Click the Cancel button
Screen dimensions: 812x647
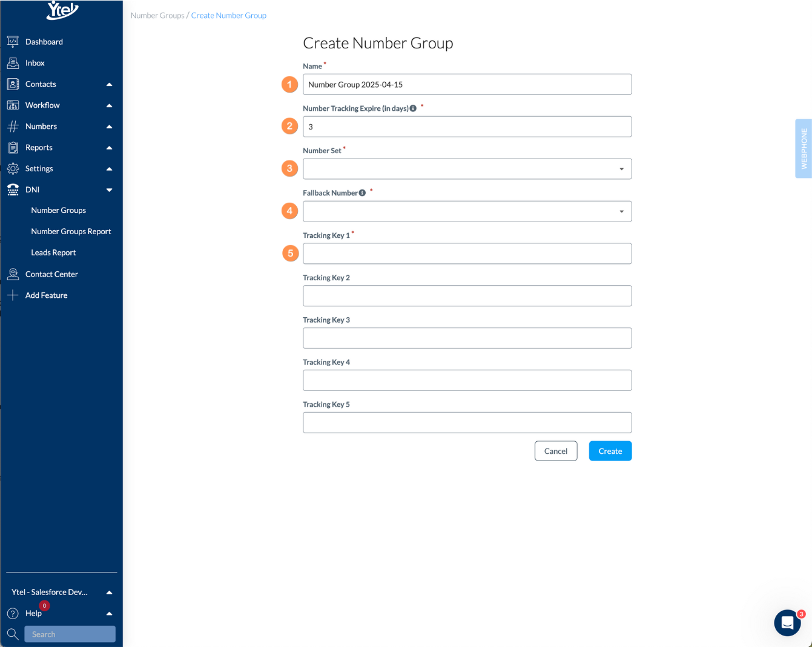tap(556, 451)
